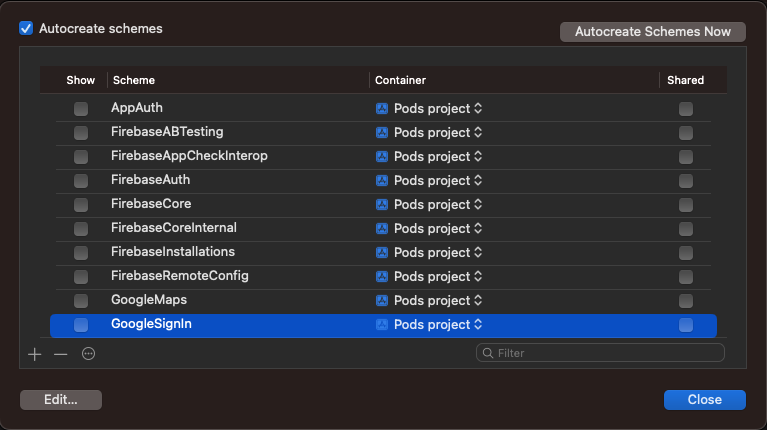Click the Pods project icon in FirebaseRemoteConfig row
Viewport: 767px width, 430px height.
point(382,276)
